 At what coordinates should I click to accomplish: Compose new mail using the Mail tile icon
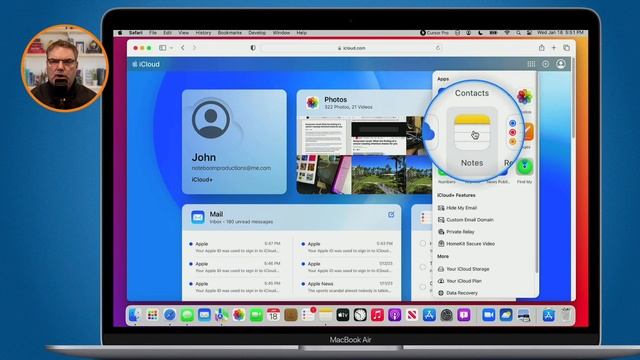(x=391, y=215)
